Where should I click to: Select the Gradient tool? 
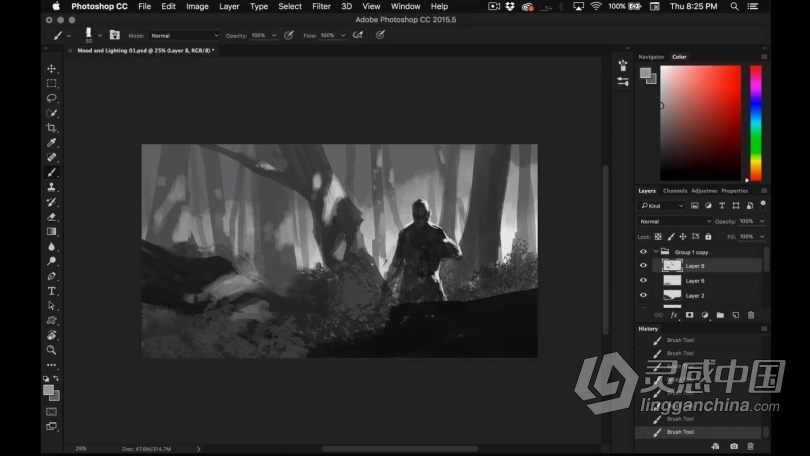(52, 231)
